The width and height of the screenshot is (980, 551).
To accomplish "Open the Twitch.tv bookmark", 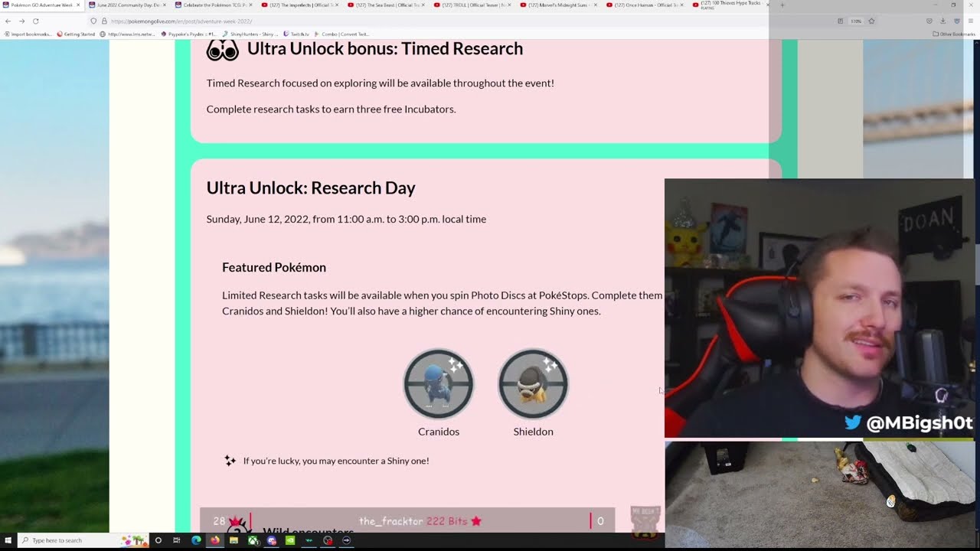I will 296,34.
